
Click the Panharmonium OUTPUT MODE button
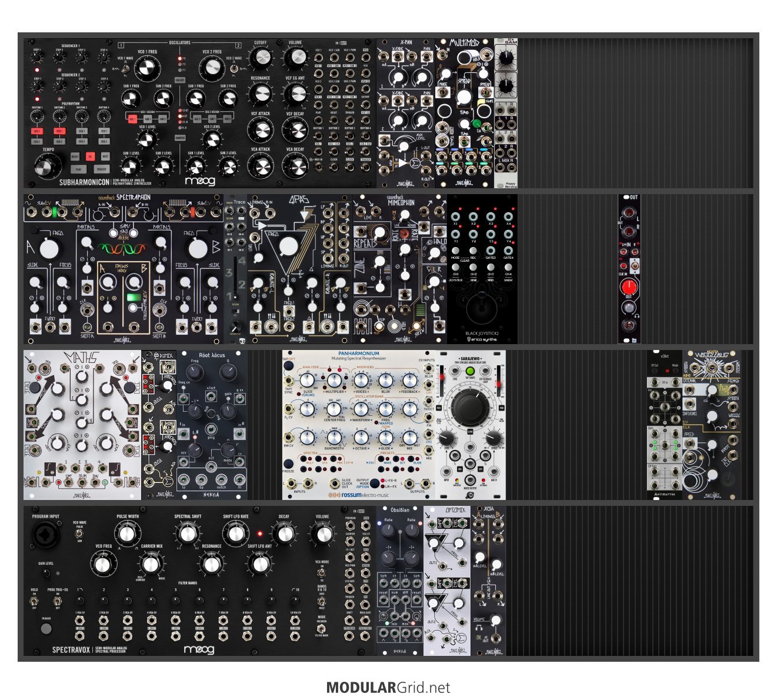pyautogui.click(x=375, y=483)
